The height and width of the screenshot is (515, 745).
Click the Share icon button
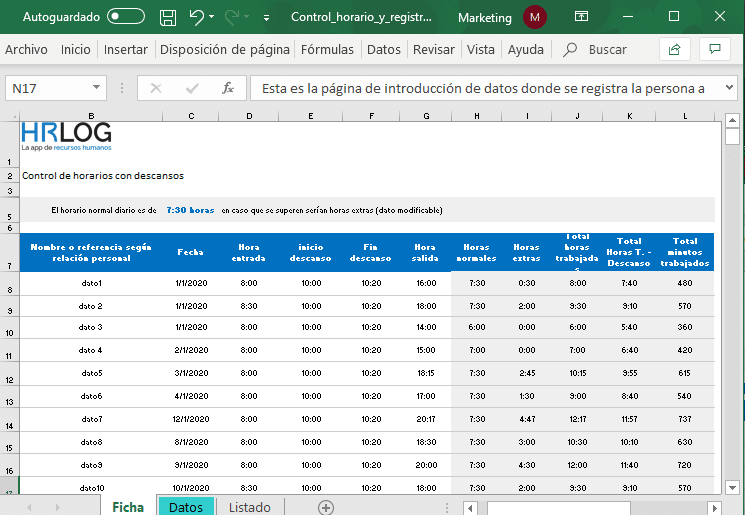[675, 49]
